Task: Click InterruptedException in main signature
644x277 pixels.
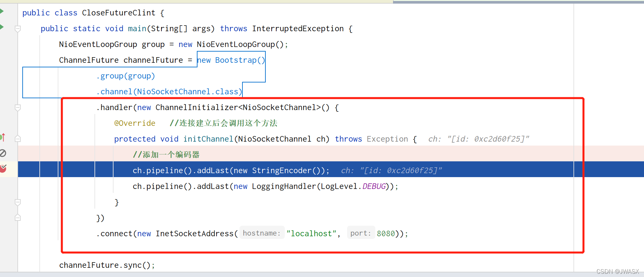Action: [x=298, y=29]
